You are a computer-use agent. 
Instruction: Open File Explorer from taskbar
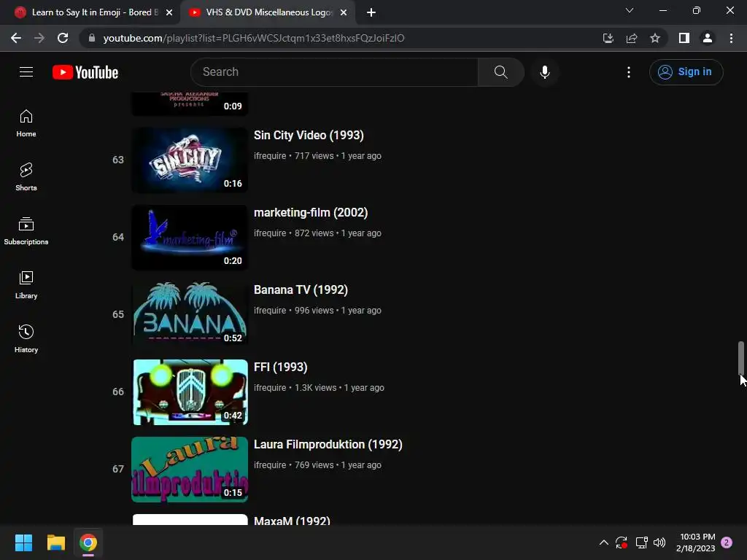point(55,542)
